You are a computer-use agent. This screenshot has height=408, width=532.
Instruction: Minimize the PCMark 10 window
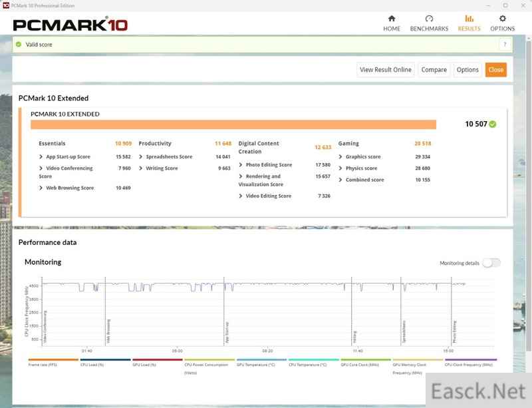click(x=488, y=5)
